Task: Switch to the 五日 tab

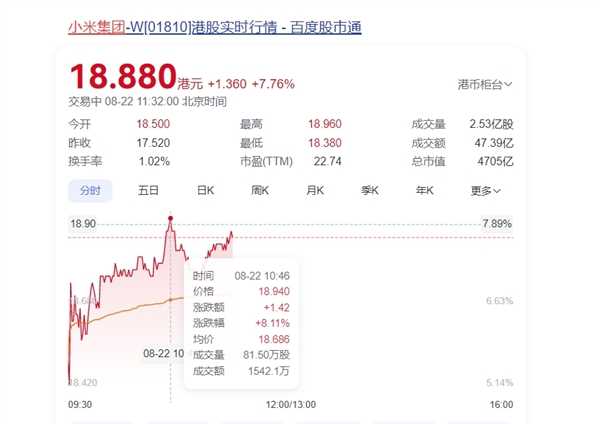Action: (148, 190)
